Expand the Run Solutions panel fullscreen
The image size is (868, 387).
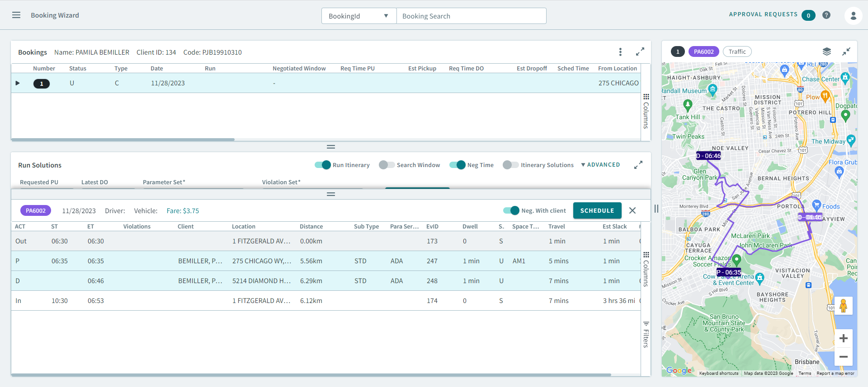point(638,165)
